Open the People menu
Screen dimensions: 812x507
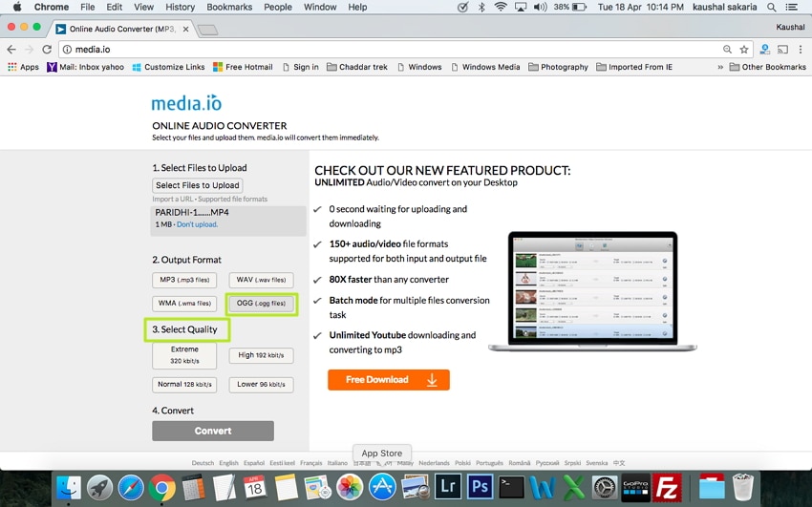278,7
